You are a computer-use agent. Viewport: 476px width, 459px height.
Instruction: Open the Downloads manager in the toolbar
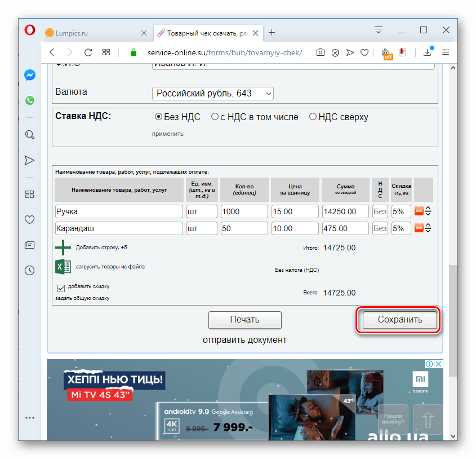[x=427, y=52]
